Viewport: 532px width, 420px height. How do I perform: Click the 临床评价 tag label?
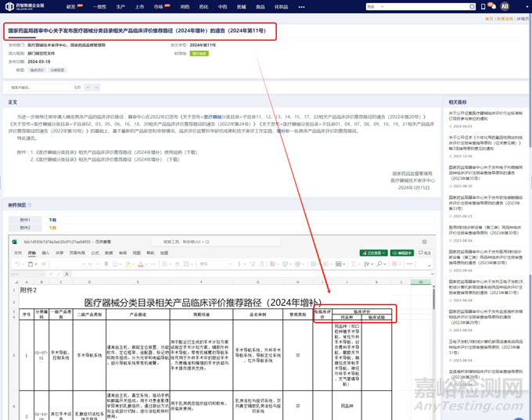[37, 70]
